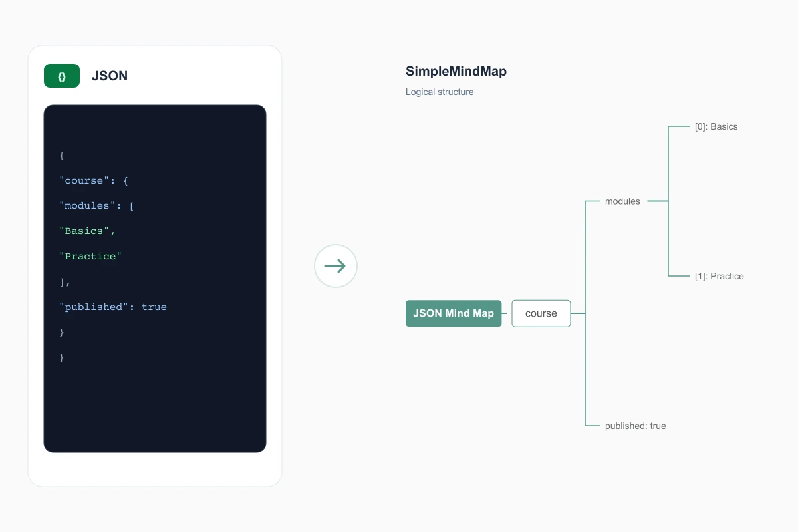Click the JSON panel heading
Screen dimensions: 798x532
[110, 76]
